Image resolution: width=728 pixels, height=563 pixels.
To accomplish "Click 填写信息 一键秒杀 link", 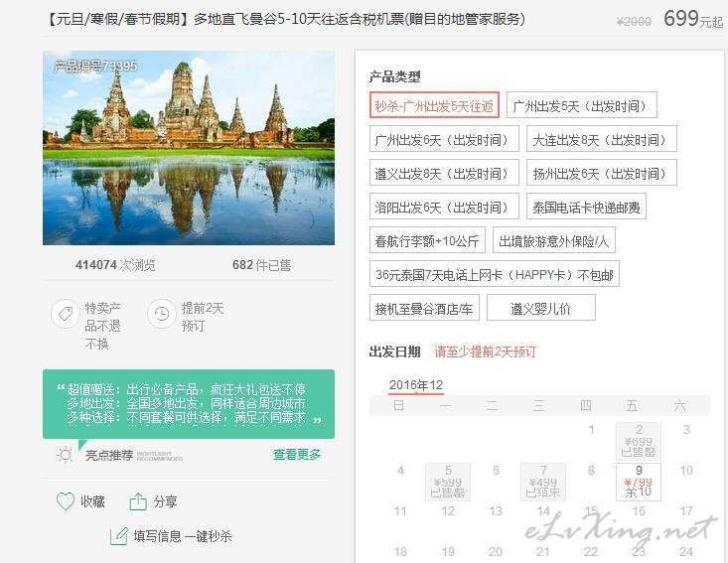I will [183, 536].
